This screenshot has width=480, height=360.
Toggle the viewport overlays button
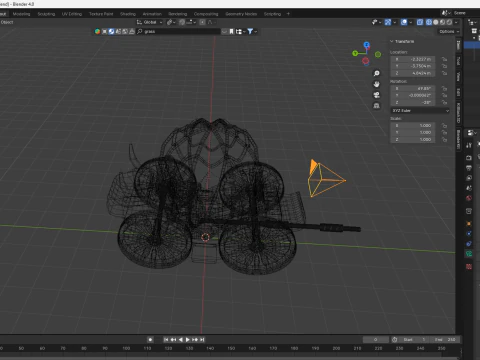(404, 22)
